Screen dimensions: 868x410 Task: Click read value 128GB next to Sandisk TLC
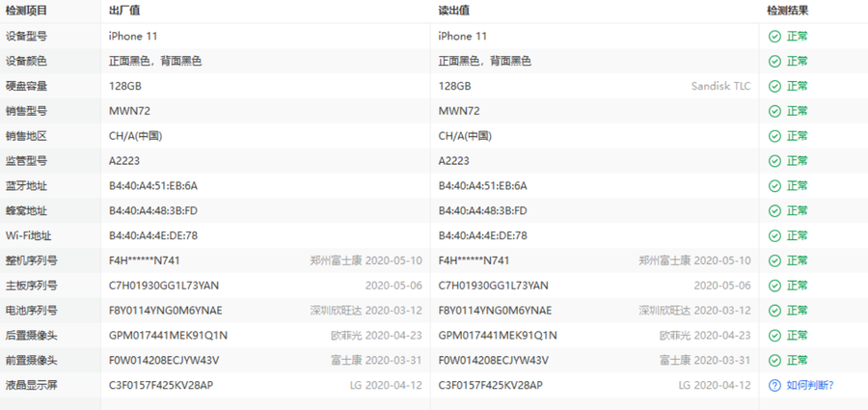[454, 87]
